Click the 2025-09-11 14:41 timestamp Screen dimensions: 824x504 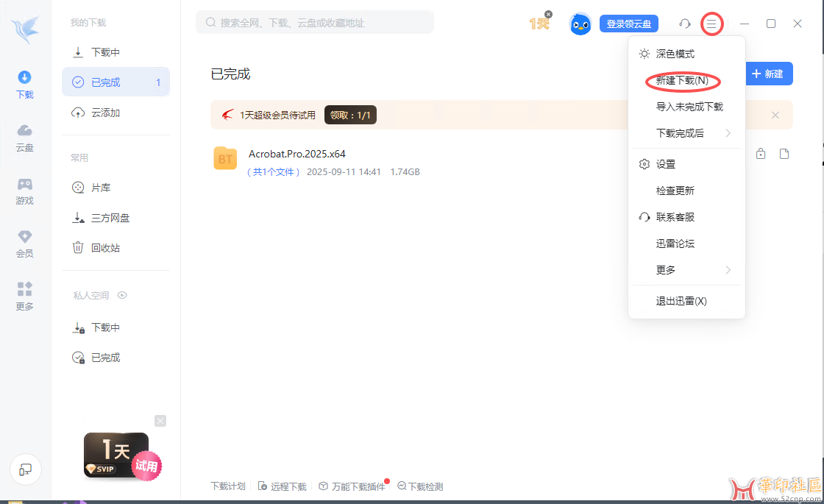(x=344, y=172)
